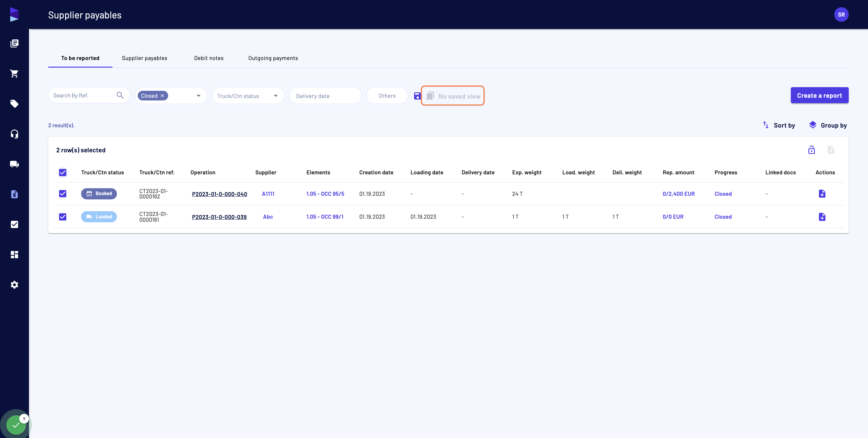
Task: Switch to the Debit notes tab
Action: tap(209, 58)
